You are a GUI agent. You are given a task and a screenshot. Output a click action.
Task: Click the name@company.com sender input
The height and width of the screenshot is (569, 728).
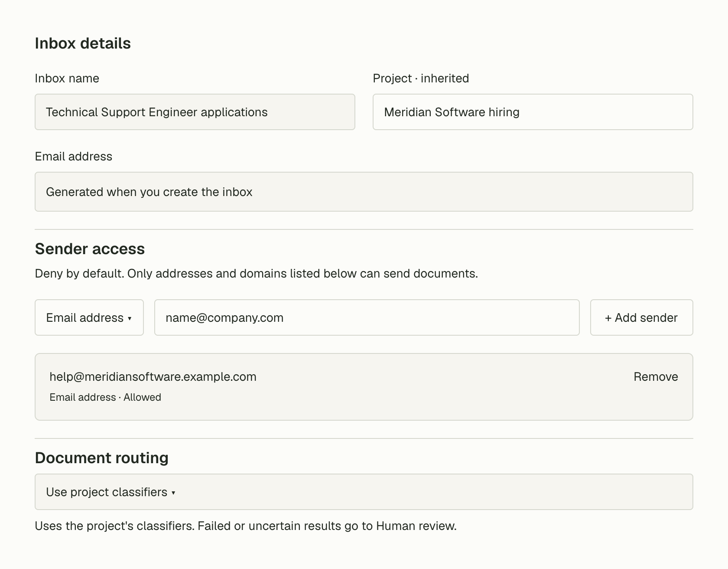tap(367, 317)
